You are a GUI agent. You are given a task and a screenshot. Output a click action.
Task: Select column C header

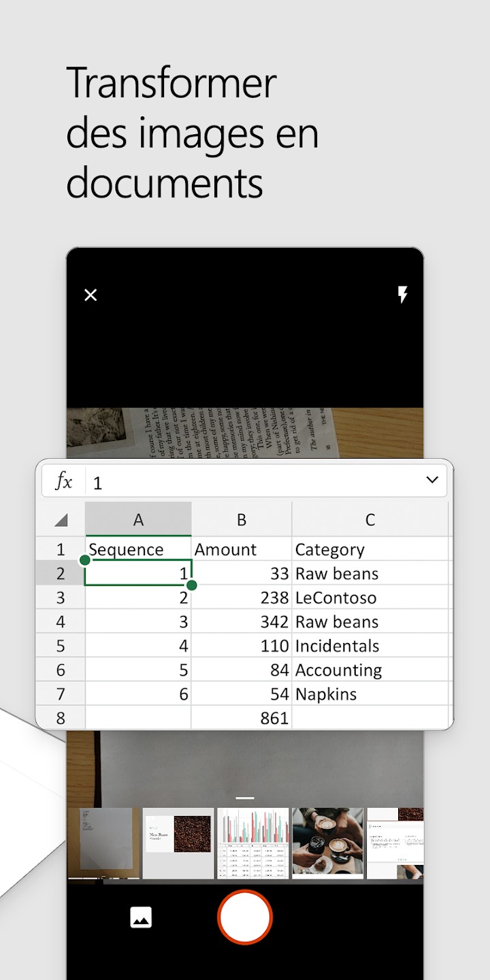(x=370, y=520)
